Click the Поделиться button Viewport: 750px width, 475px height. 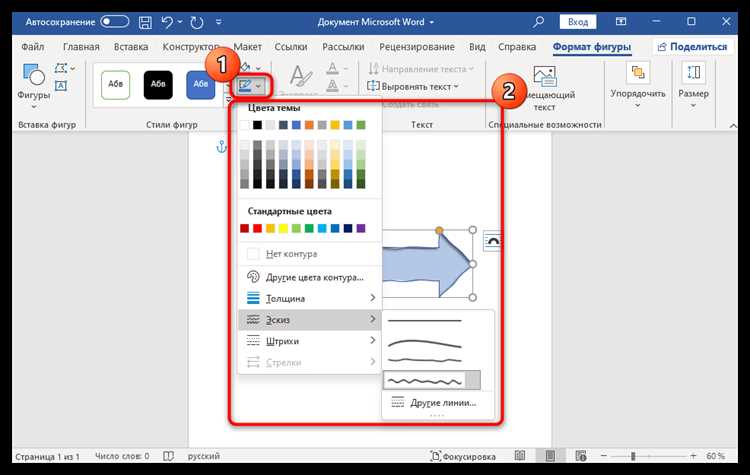[692, 47]
